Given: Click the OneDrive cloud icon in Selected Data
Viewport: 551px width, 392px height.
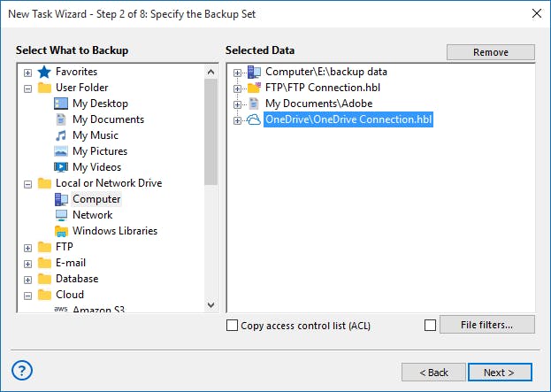Looking at the screenshot, I should [254, 119].
